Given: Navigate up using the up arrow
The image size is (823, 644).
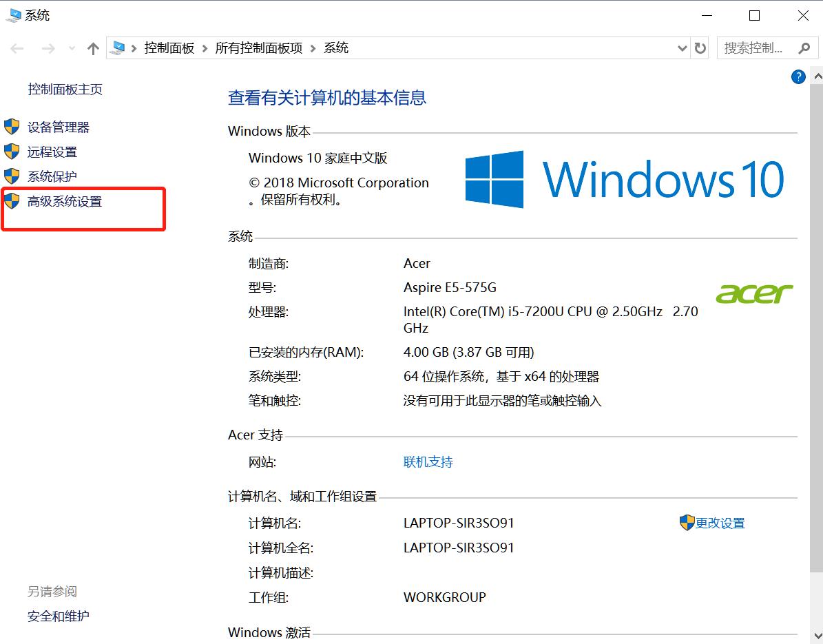Looking at the screenshot, I should [94, 48].
